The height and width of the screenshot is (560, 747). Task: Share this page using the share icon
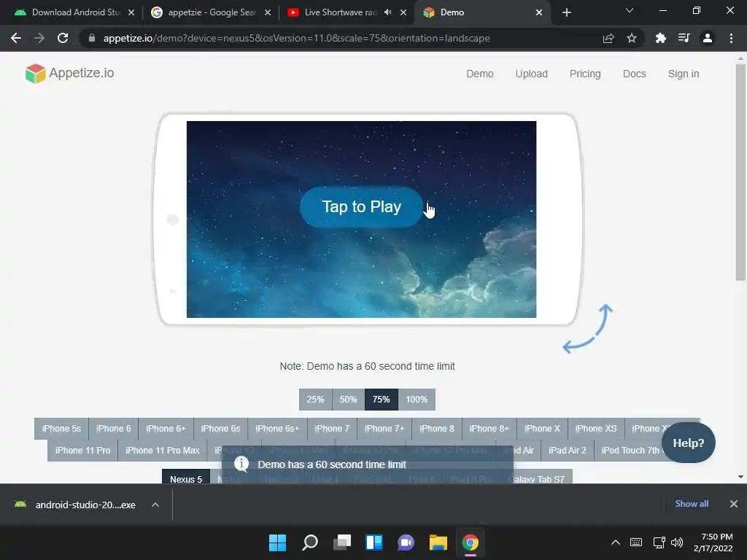[608, 38]
